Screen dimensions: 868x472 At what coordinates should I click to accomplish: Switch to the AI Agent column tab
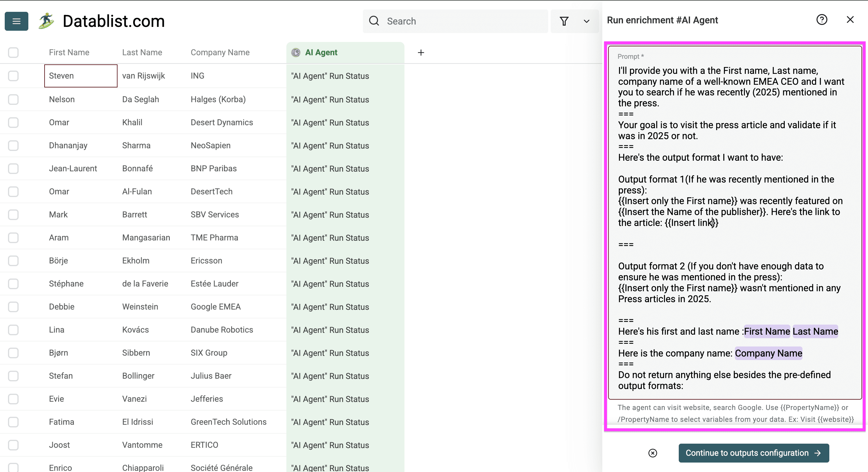pos(321,53)
